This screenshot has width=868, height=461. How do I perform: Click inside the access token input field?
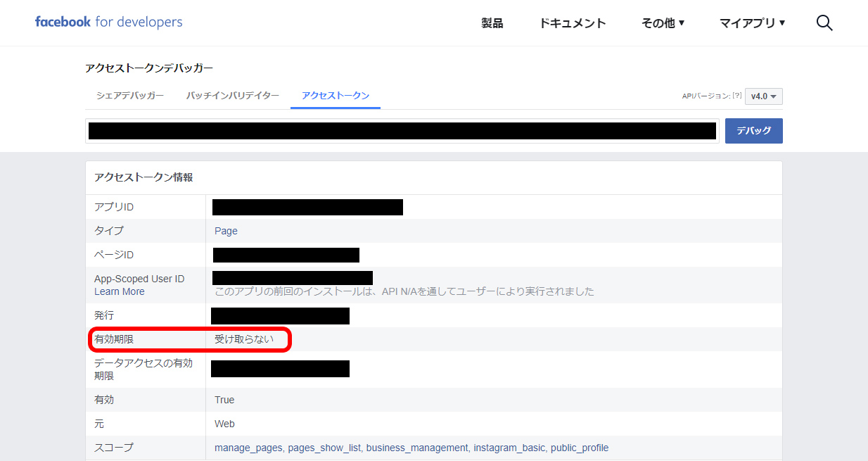[401, 131]
